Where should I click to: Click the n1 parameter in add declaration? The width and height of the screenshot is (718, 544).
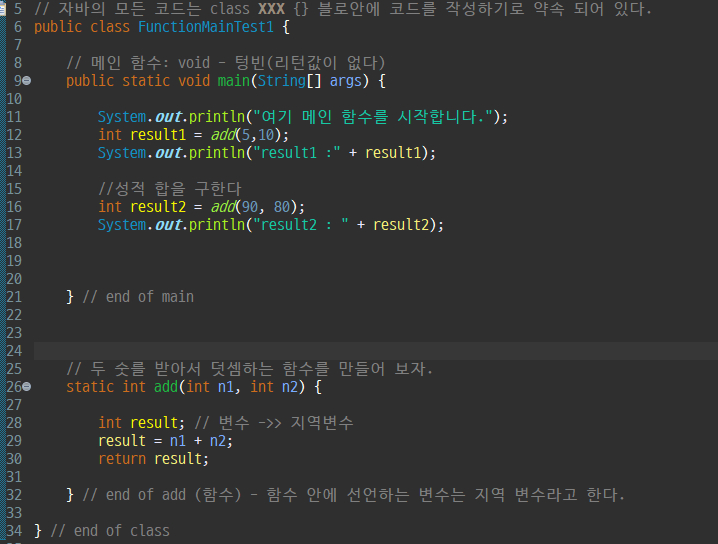click(226, 387)
